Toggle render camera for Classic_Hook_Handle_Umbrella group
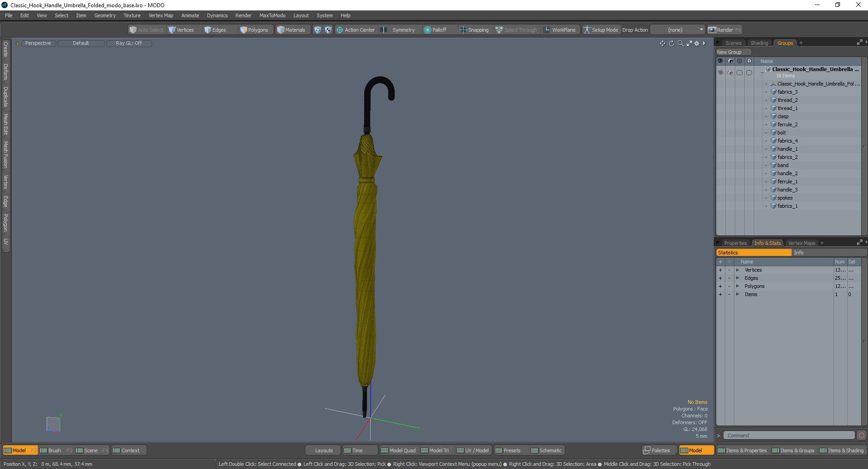868x469 pixels. (730, 72)
